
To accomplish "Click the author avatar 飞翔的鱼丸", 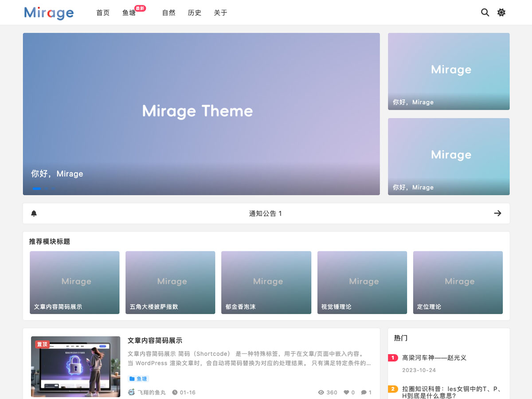I will tap(132, 392).
